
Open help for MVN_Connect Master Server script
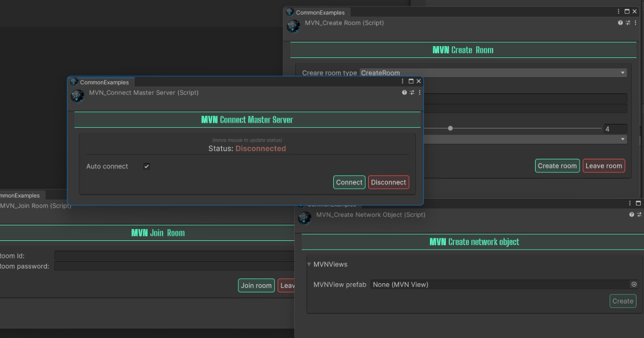point(405,93)
